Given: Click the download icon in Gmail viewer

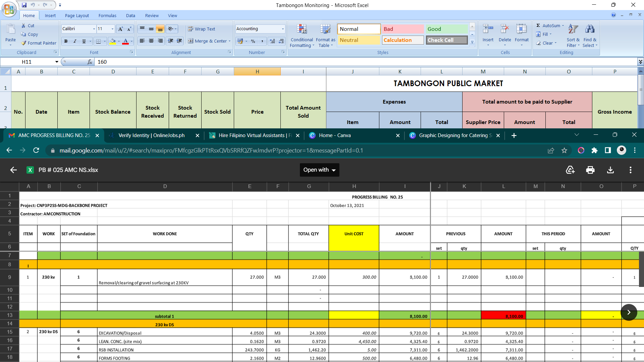Looking at the screenshot, I should click(x=610, y=170).
